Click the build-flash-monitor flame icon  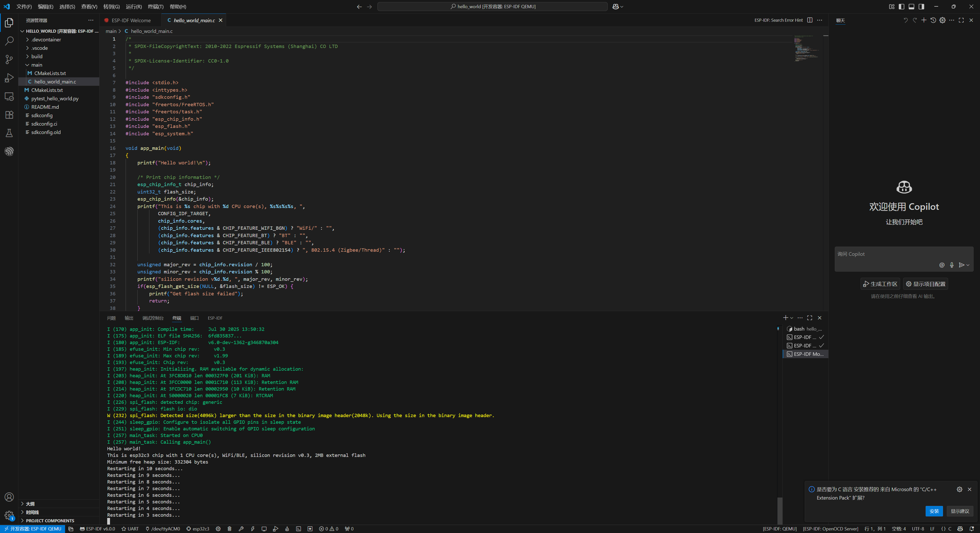(287, 529)
